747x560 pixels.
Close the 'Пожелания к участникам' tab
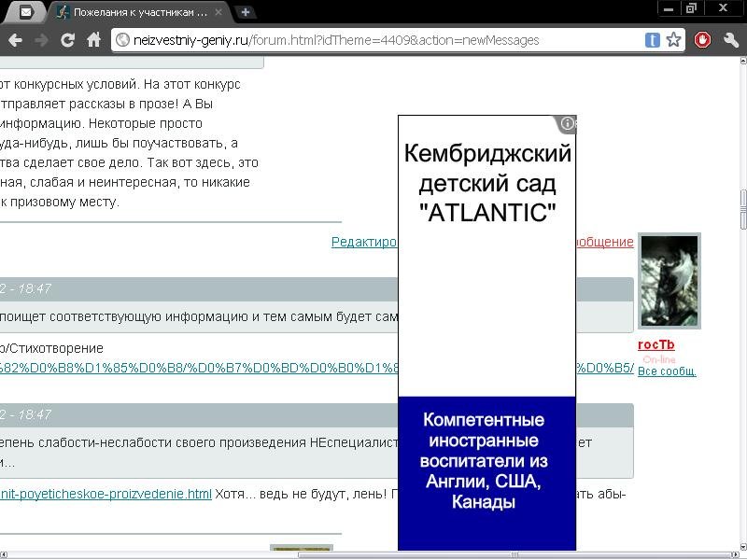(218, 12)
